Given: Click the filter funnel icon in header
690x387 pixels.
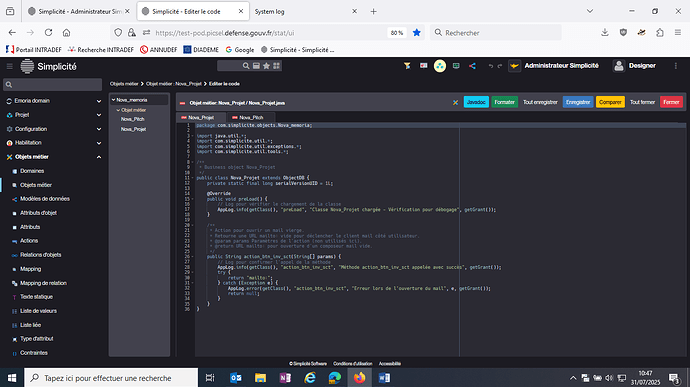Looking at the screenshot, I should [x=407, y=66].
